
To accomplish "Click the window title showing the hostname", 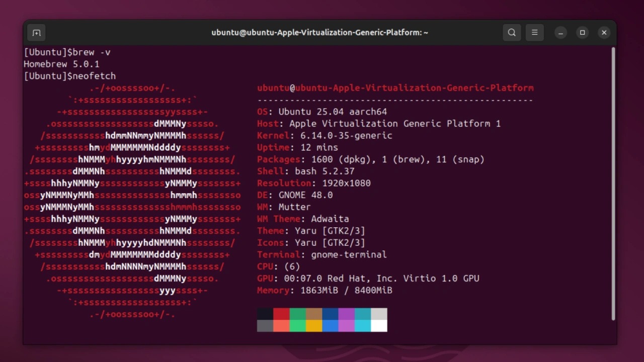I will pos(320,32).
